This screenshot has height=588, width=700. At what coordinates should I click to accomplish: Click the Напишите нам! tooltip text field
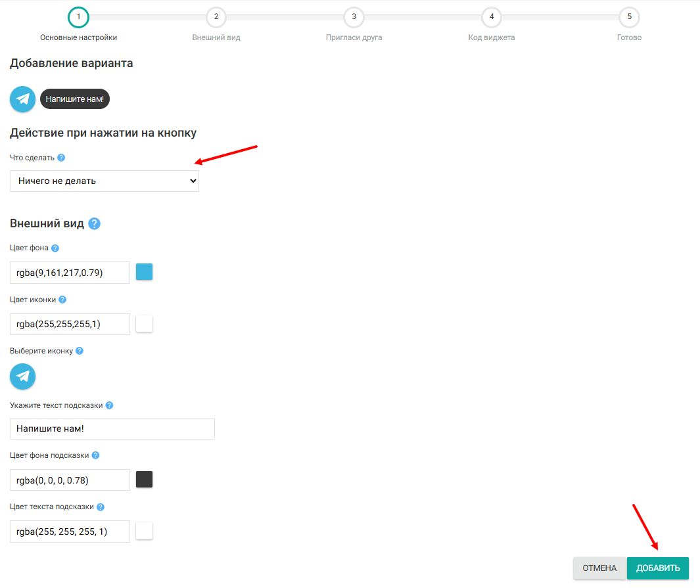(x=112, y=428)
